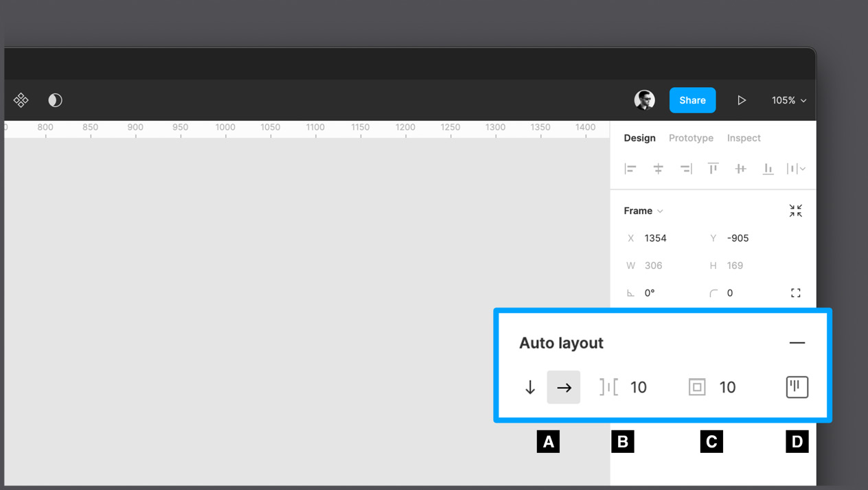Viewport: 868px width, 490px height.
Task: Select the align right icon
Action: point(685,168)
